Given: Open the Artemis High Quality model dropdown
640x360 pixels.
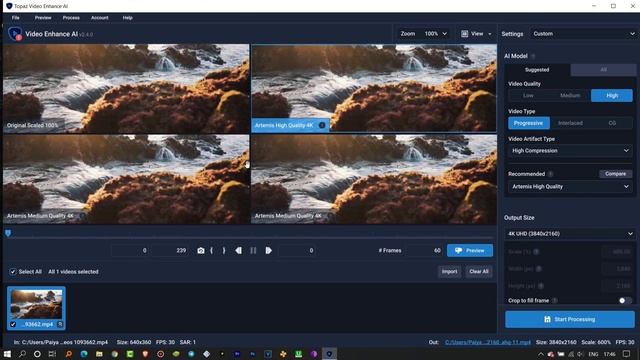Looking at the screenshot, I should [570, 187].
